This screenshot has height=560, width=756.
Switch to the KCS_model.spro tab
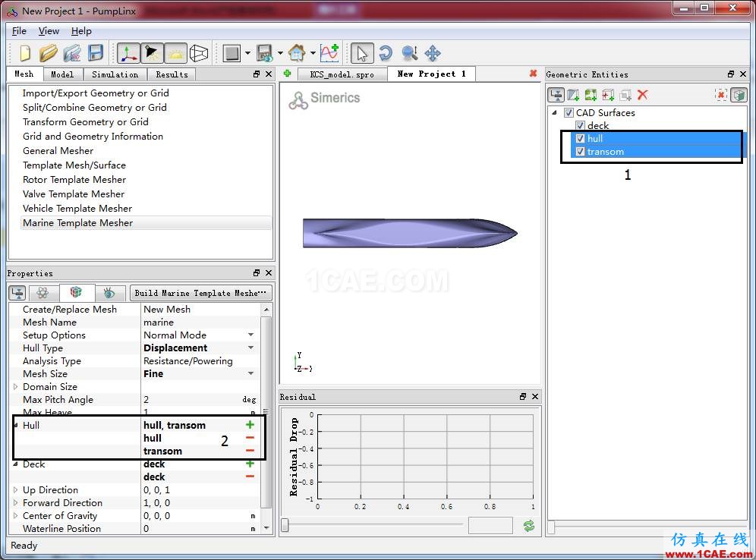pos(342,74)
